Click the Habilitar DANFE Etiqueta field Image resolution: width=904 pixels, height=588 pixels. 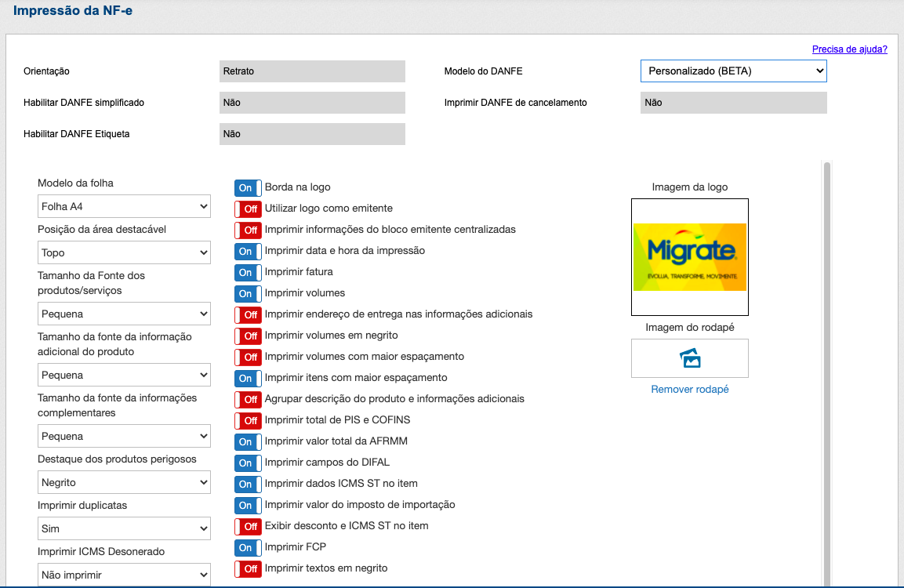tap(312, 134)
